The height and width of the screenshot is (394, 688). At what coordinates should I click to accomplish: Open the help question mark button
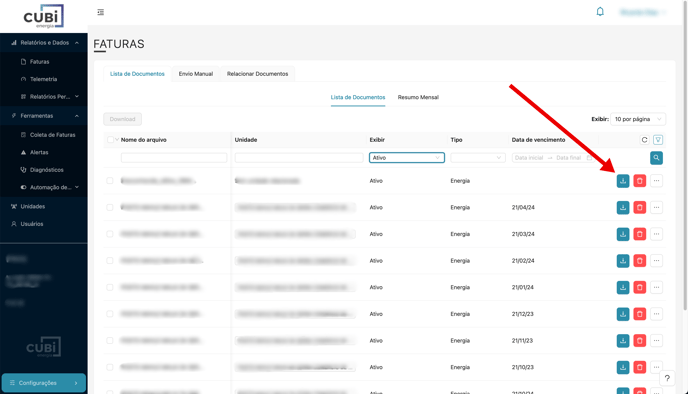(x=667, y=378)
